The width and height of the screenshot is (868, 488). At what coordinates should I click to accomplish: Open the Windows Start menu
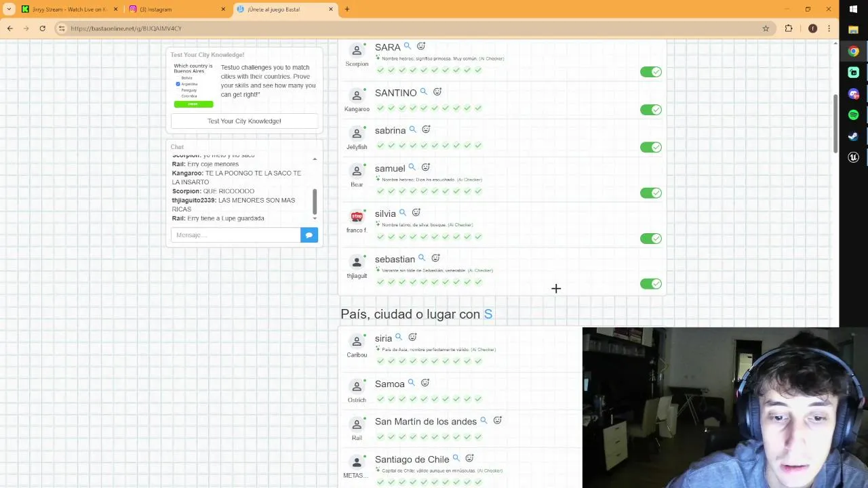[853, 9]
